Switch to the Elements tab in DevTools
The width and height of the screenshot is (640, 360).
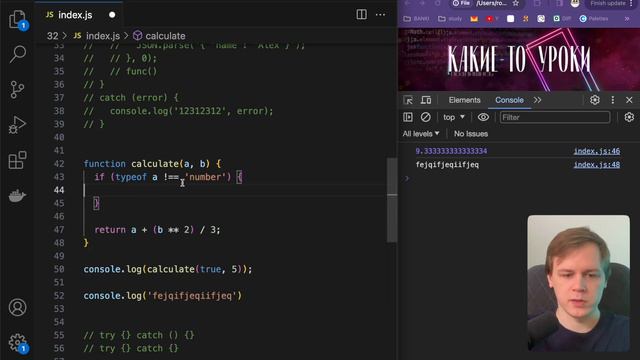[464, 100]
